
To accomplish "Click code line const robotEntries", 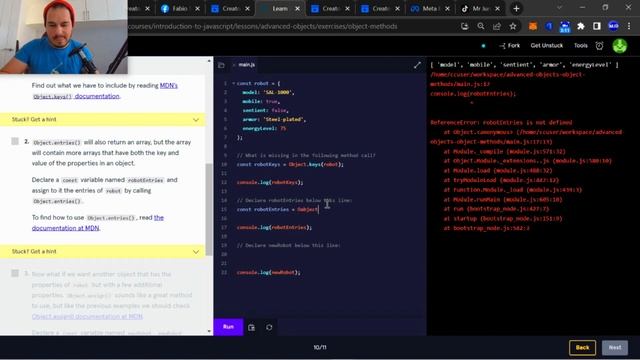I will point(277,209).
